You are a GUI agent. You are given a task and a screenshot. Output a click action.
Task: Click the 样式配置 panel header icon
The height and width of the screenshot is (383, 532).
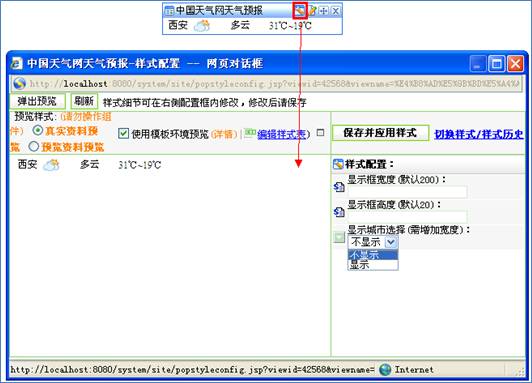click(x=338, y=165)
